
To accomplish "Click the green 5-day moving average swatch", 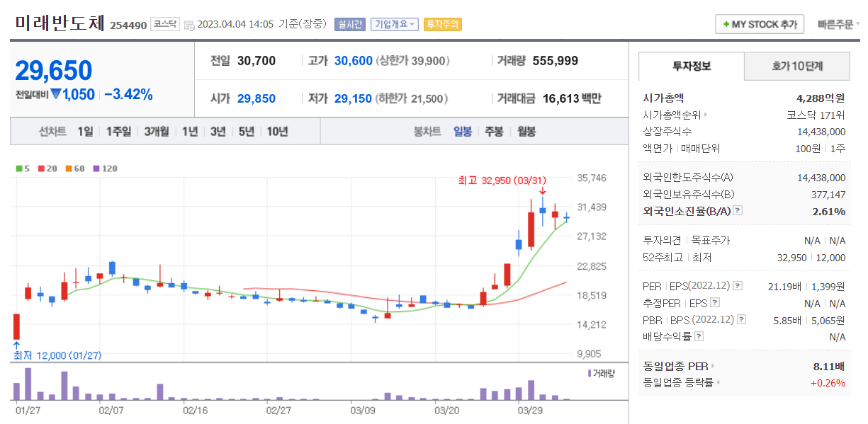I will 18,168.
